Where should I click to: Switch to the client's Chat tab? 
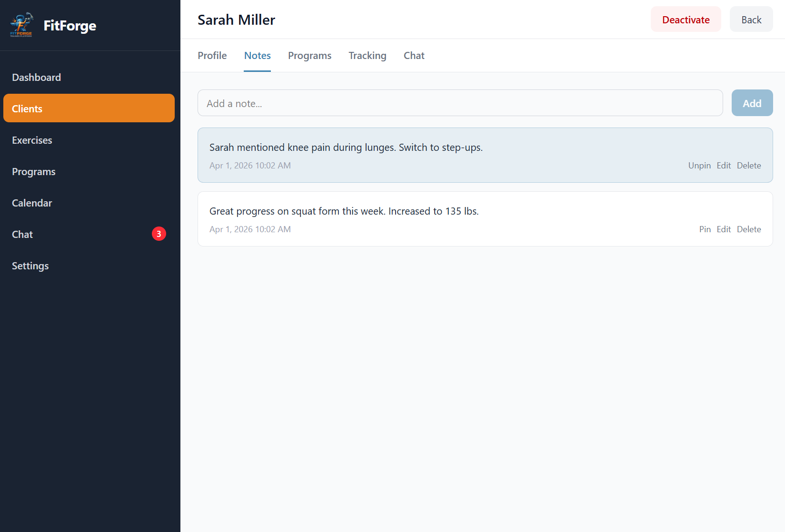[413, 56]
